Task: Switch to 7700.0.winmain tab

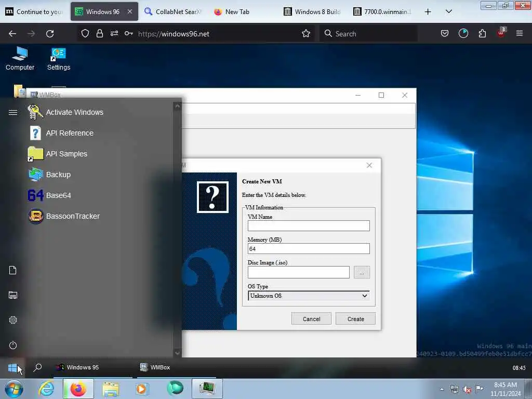Action: click(x=382, y=11)
